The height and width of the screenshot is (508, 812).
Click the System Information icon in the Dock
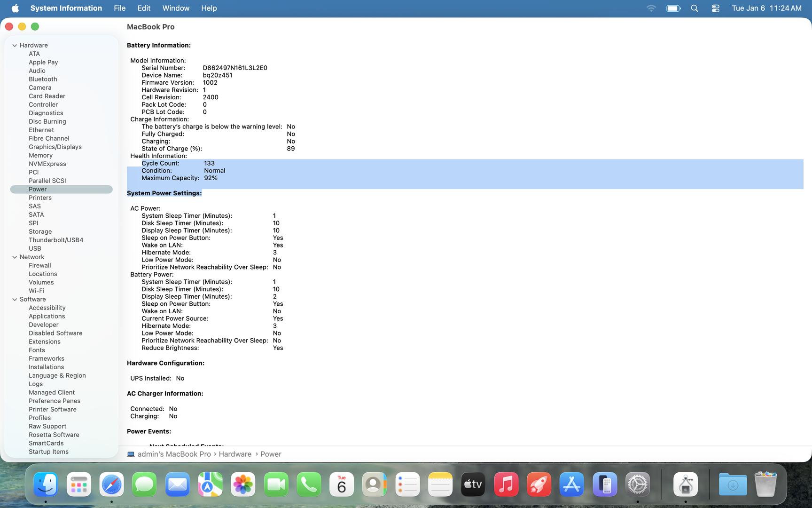click(686, 484)
